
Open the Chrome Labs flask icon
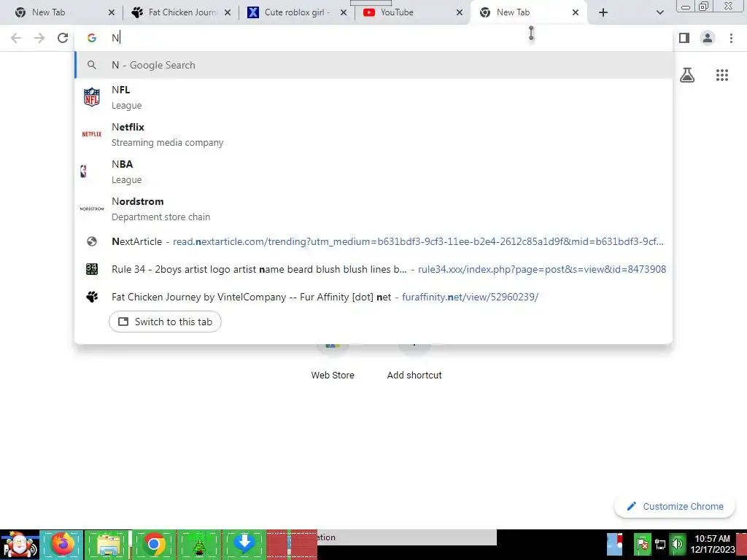(x=687, y=75)
